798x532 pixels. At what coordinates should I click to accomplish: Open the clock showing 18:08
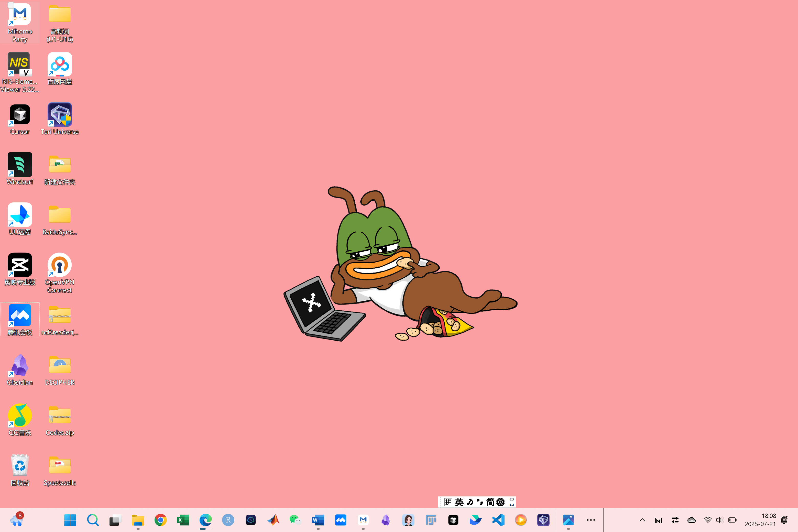pyautogui.click(x=760, y=520)
